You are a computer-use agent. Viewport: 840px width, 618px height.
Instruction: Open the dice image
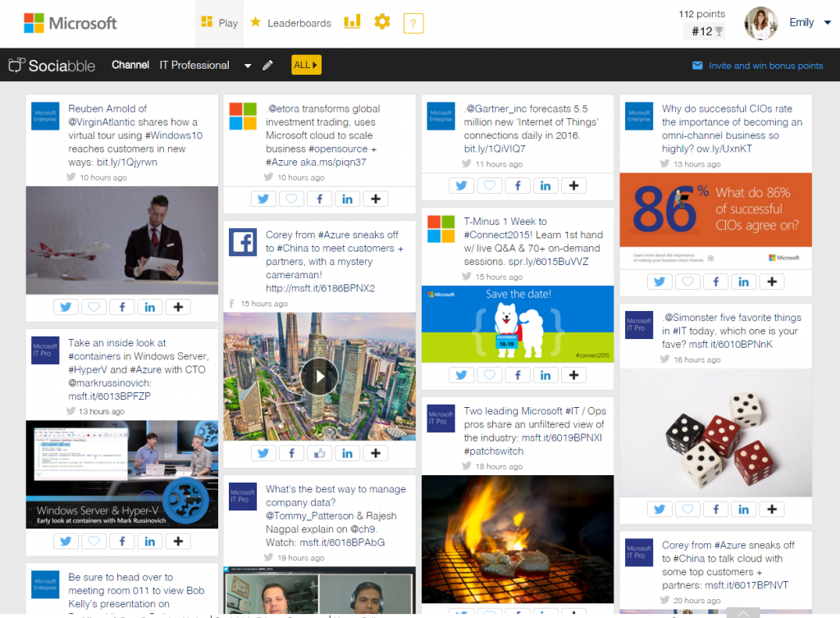click(x=715, y=433)
